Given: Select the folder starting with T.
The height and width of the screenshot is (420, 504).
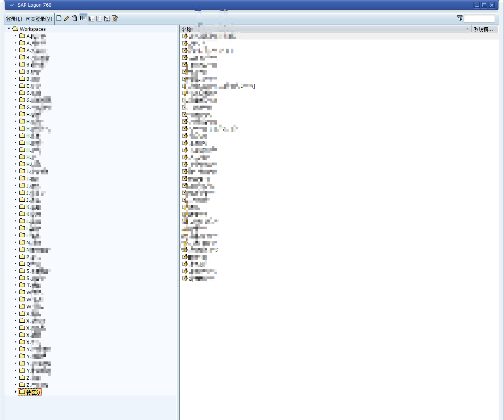Looking at the screenshot, I should click(x=30, y=285).
